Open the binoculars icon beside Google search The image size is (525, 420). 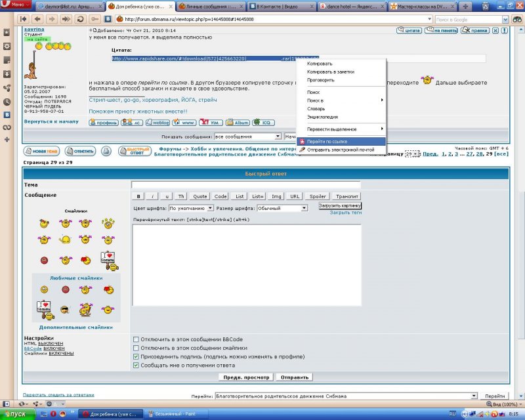click(x=517, y=20)
